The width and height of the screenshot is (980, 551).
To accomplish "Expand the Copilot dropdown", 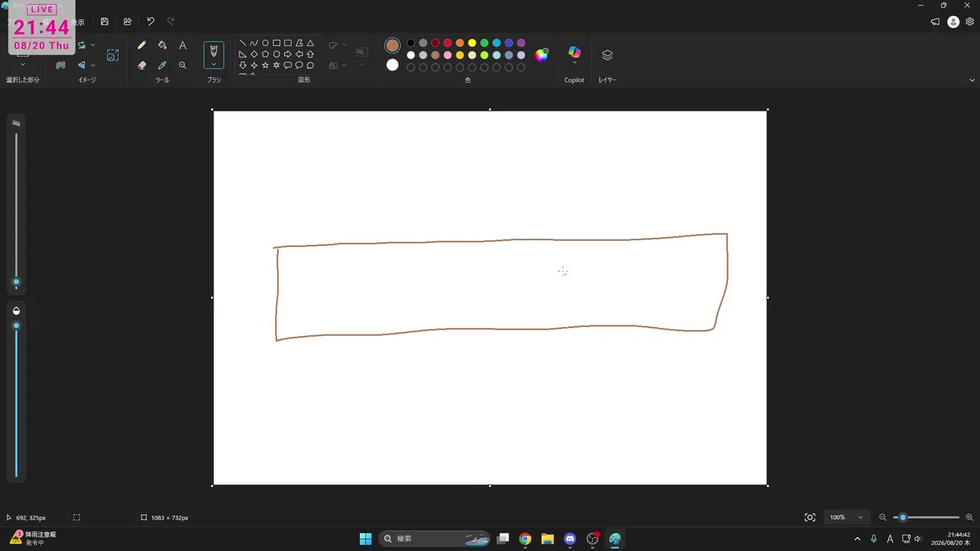I will (574, 64).
